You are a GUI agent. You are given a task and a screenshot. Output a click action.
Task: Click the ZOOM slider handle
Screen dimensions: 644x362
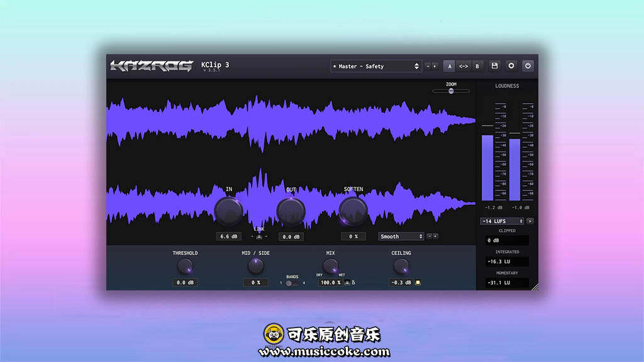[x=451, y=91]
